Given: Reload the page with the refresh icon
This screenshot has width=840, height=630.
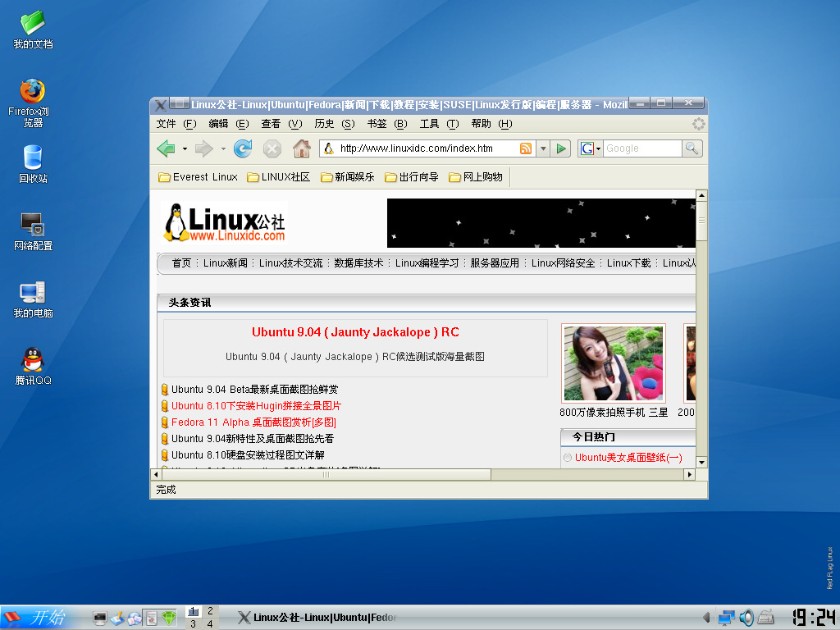Looking at the screenshot, I should (x=243, y=148).
